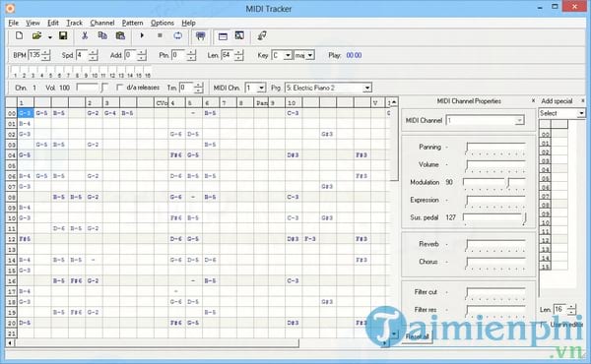Click the MIDI Tracker app icon in title bar
591x364 pixels.
click(10, 8)
